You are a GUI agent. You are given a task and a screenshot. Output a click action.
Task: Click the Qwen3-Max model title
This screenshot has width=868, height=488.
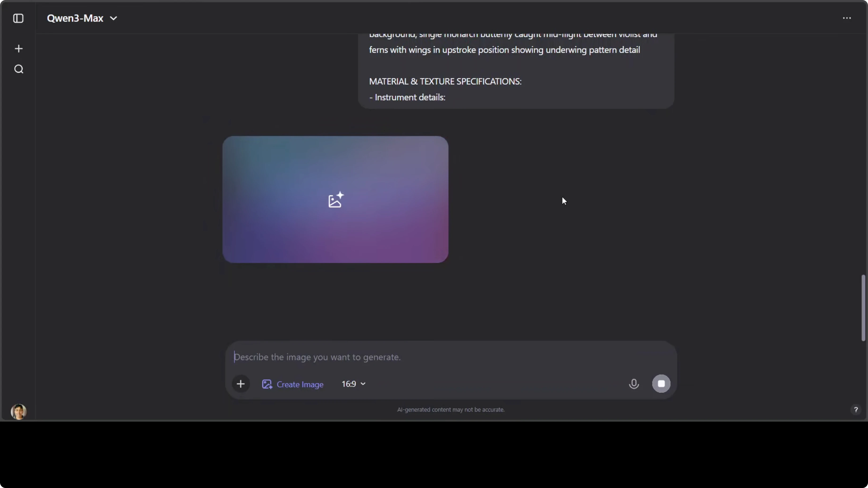[x=75, y=18]
